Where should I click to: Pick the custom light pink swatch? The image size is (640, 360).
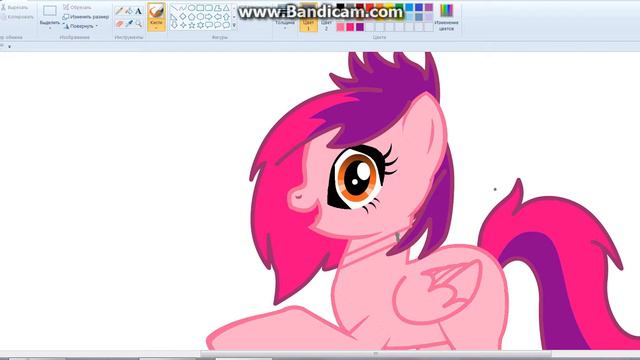coord(340,27)
